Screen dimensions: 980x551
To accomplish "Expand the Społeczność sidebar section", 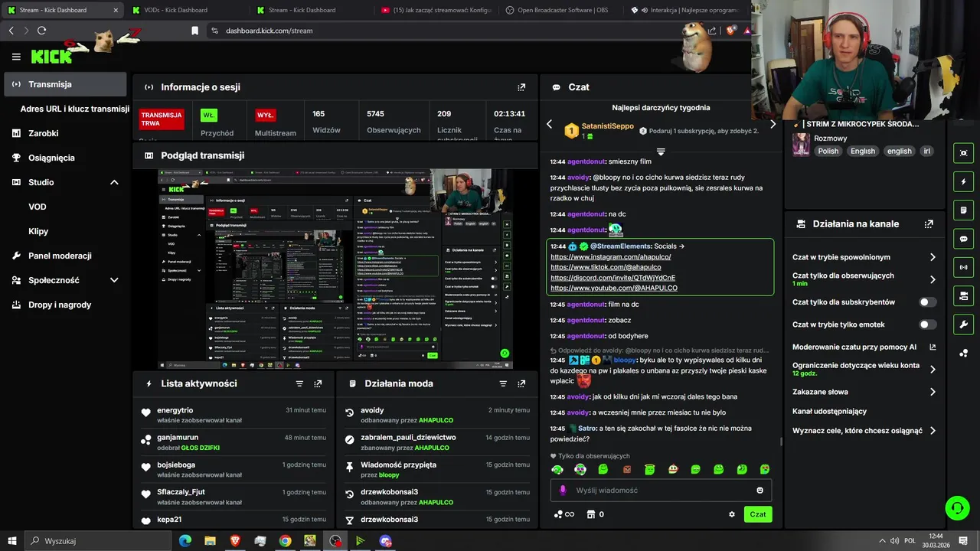I will pyautogui.click(x=114, y=280).
